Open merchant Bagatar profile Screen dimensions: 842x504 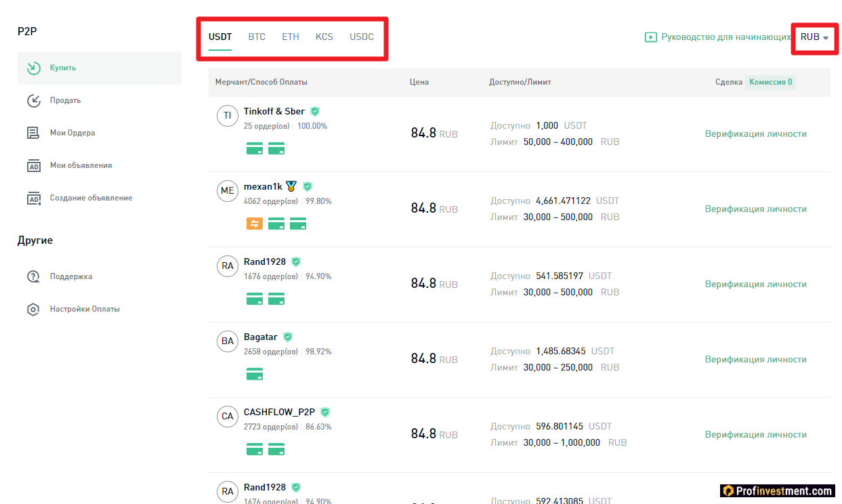click(261, 337)
